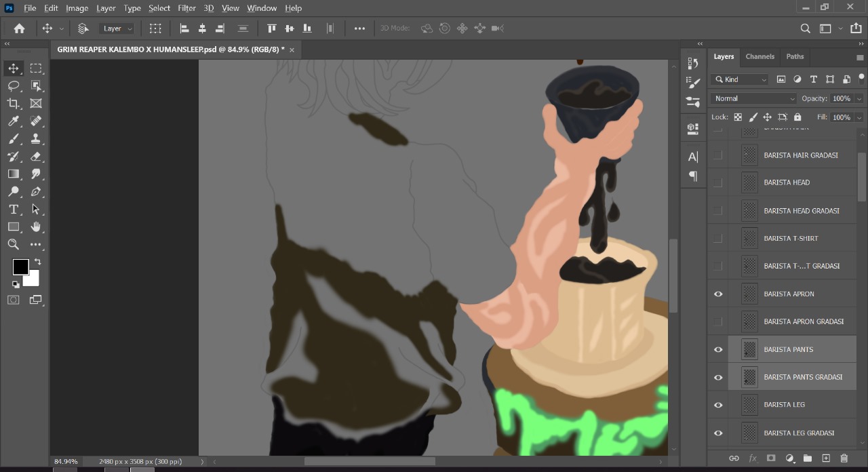868x472 pixels.
Task: Select the Dodge tool
Action: pyautogui.click(x=14, y=191)
